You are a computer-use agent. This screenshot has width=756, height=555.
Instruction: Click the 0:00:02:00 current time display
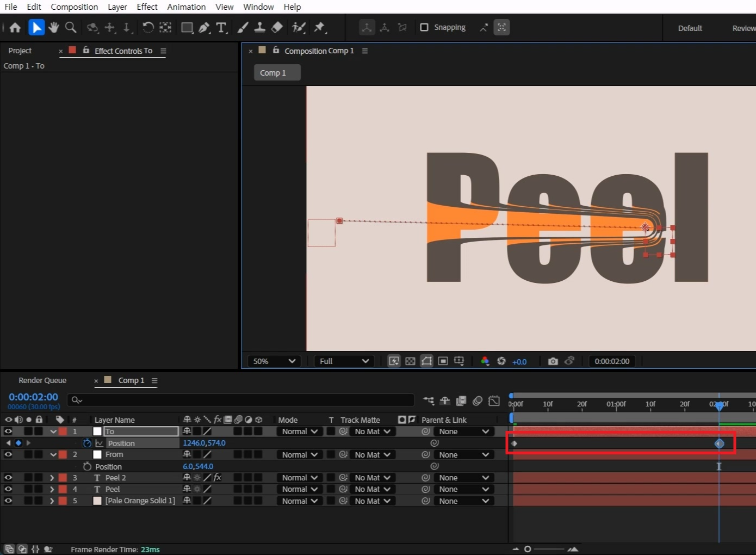coord(33,397)
